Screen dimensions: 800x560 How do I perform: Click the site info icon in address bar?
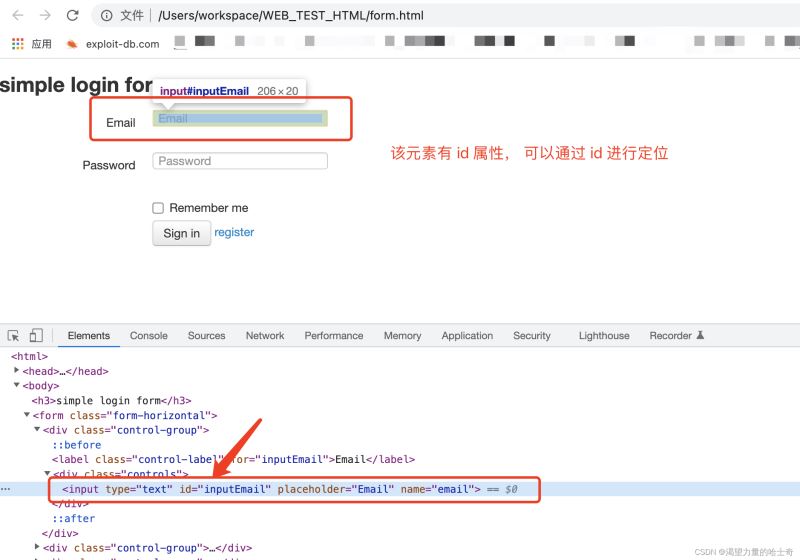[x=106, y=16]
